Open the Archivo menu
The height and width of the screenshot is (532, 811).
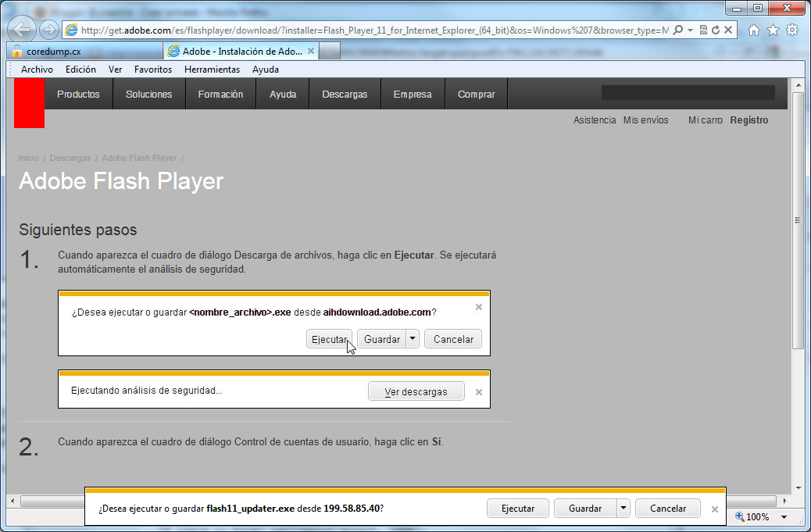pyautogui.click(x=37, y=70)
